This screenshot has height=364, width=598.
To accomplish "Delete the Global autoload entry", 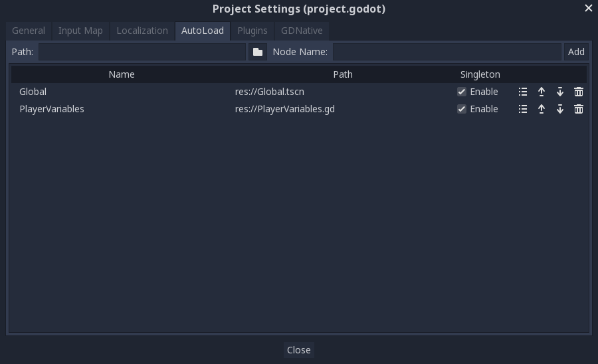I will pos(579,92).
